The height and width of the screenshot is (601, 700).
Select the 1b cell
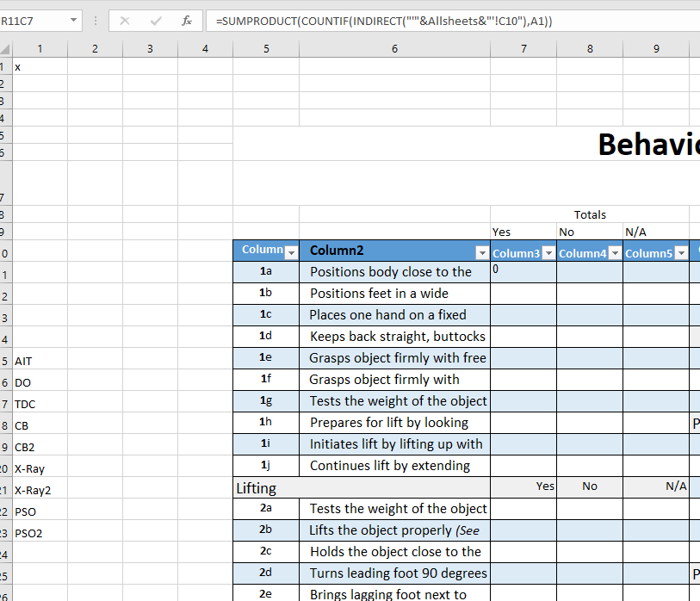(266, 294)
